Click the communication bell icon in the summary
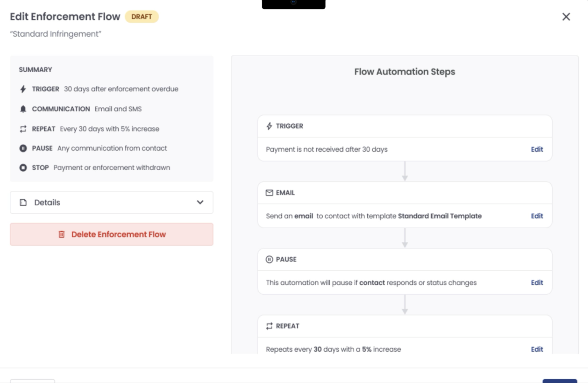The width and height of the screenshot is (588, 383). coord(23,109)
